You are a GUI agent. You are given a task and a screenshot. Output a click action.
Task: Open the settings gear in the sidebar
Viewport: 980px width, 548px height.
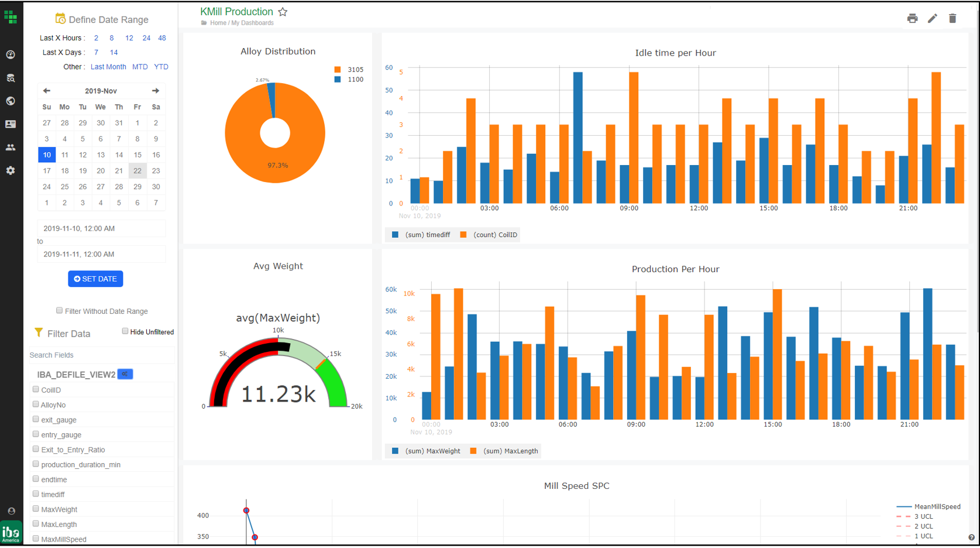coord(11,170)
